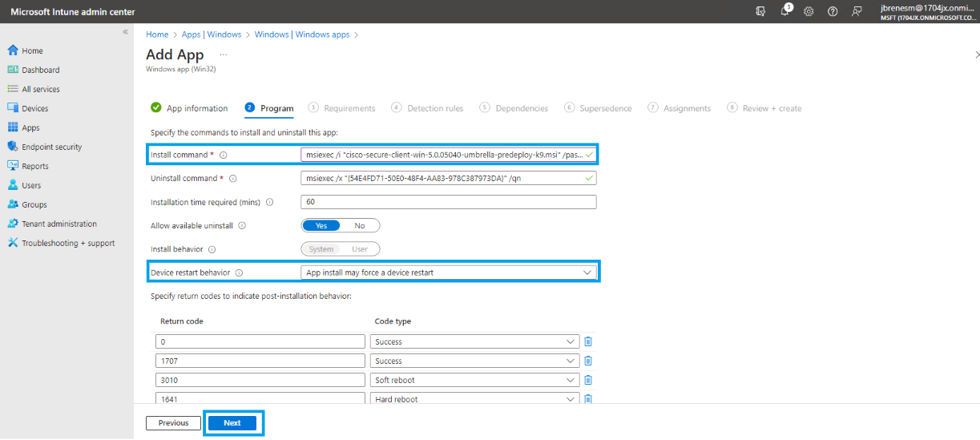Edit the Install command field
Viewport: 980px width, 440px height.
click(x=449, y=155)
